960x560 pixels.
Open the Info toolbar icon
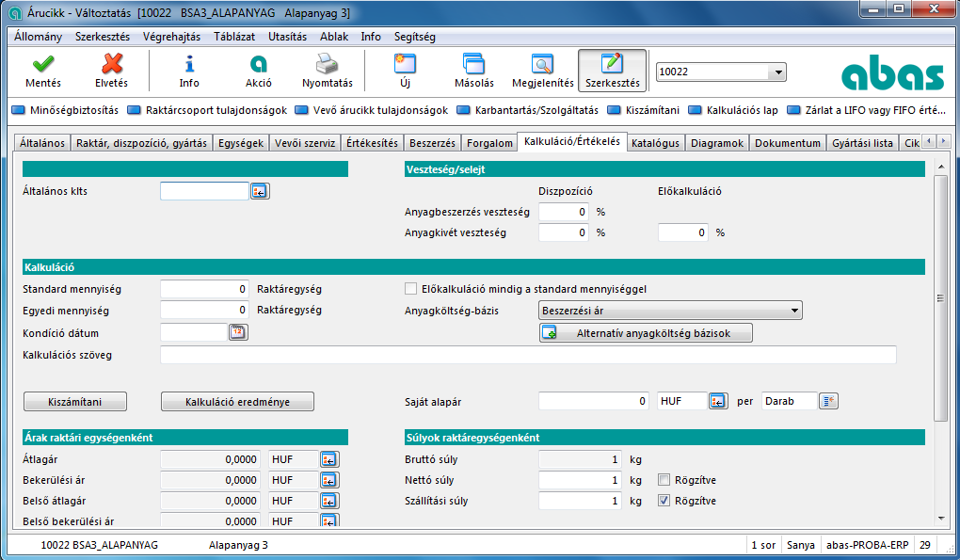[189, 64]
